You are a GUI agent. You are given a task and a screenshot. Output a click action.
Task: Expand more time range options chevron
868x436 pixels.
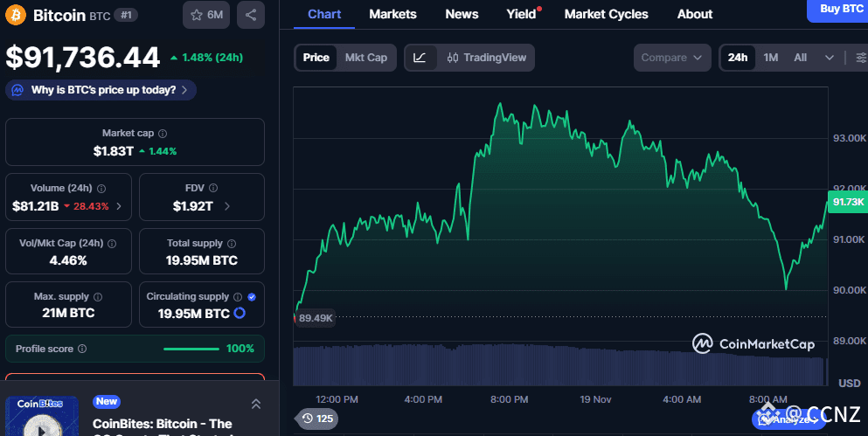[x=829, y=58]
